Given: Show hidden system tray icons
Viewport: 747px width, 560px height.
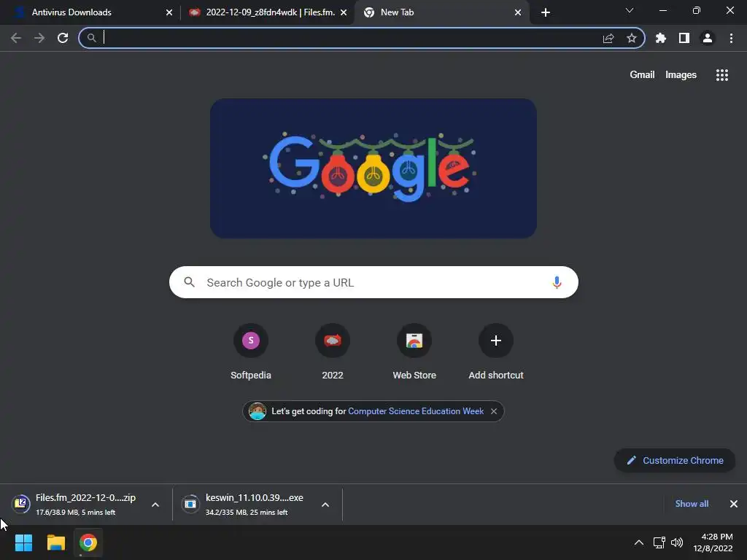Looking at the screenshot, I should (639, 542).
